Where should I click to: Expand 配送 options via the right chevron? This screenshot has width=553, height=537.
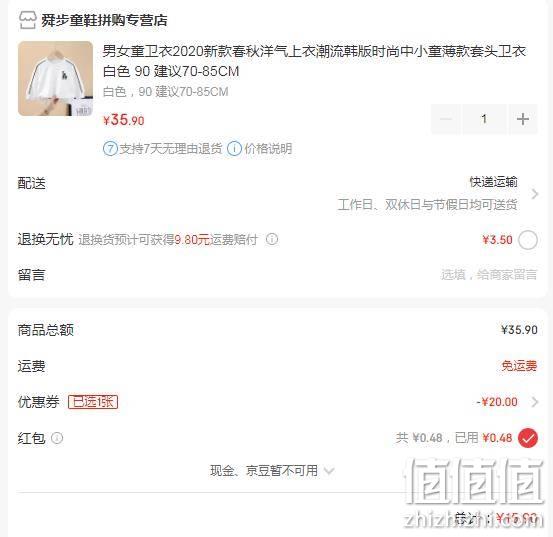535,194
